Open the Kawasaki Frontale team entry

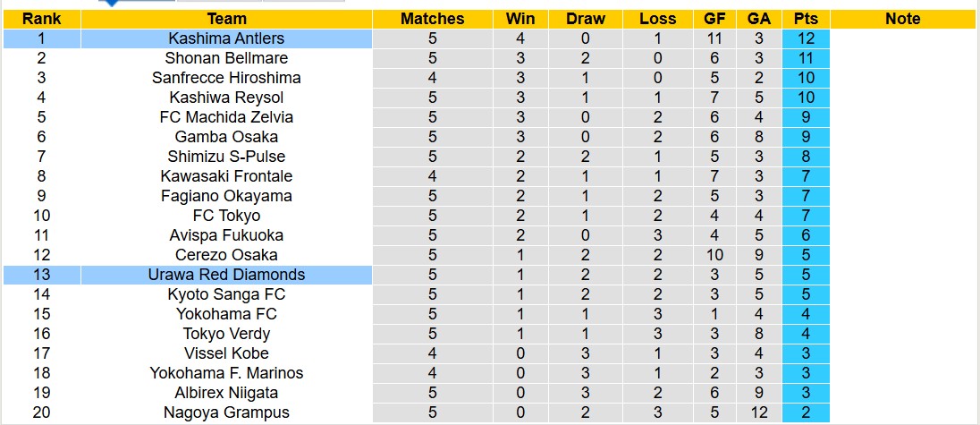coord(226,176)
